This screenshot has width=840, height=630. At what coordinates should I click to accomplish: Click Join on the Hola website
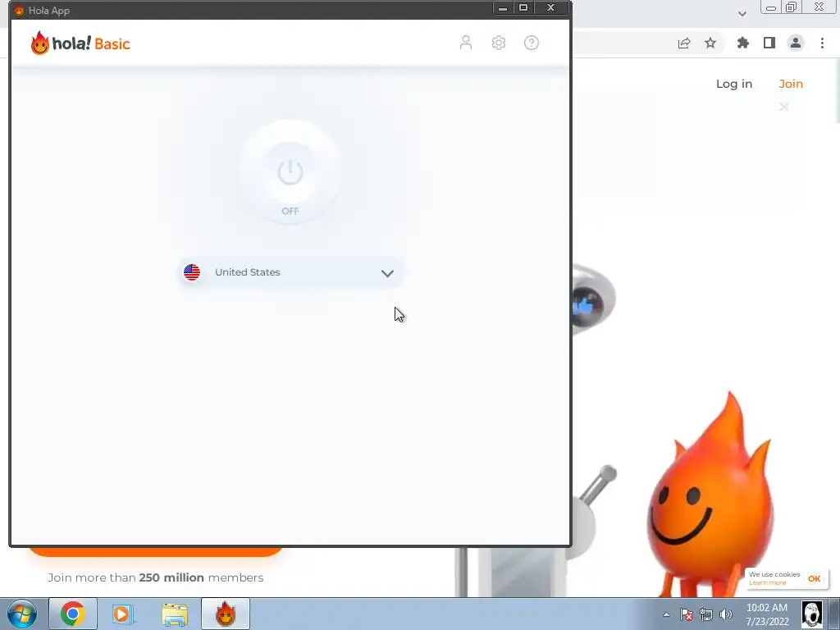[x=791, y=84]
